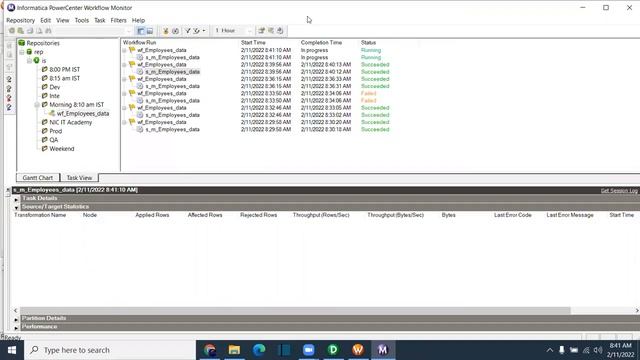
Task: Collapse the failed wf_Employees_data 8:33:50 AM run
Action: tap(124, 93)
